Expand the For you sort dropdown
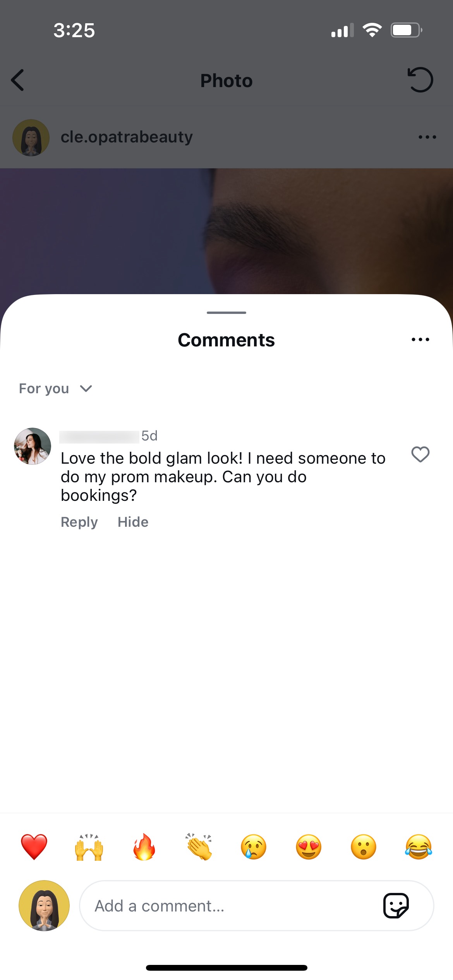 (55, 389)
